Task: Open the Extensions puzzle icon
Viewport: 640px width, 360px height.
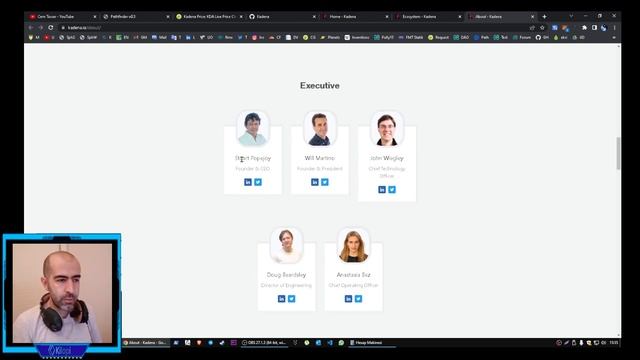Action: click(584, 27)
